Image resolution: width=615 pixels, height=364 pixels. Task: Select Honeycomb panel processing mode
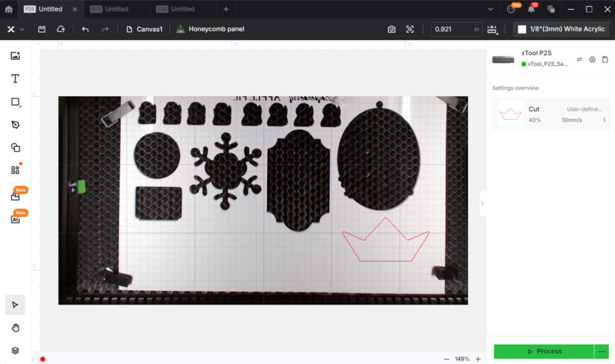[211, 29]
